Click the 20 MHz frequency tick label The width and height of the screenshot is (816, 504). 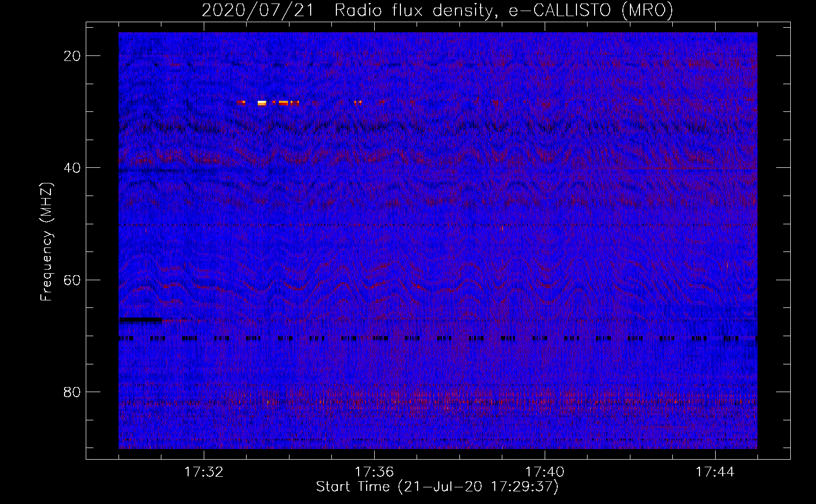[73, 55]
